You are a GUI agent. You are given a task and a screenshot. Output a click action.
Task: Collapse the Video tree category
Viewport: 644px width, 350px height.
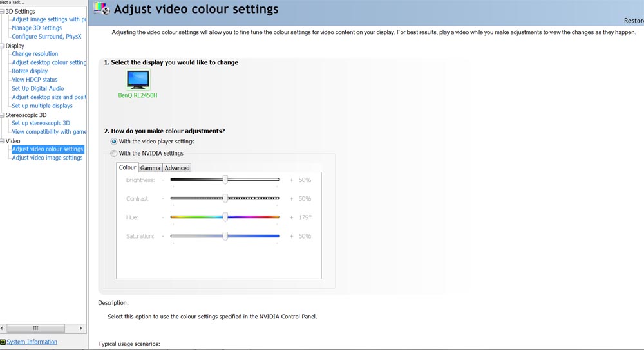pyautogui.click(x=2, y=141)
